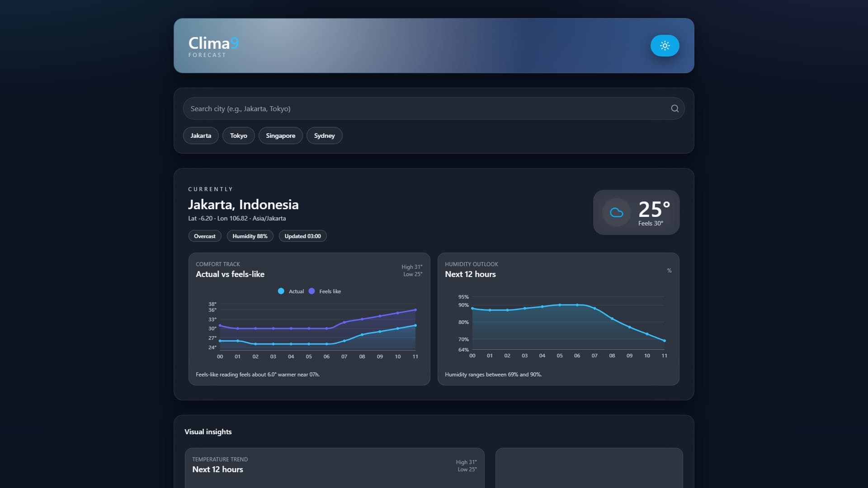Viewport: 868px width, 488px height.
Task: Toggle the Actual series in the chart legend
Action: click(x=291, y=291)
